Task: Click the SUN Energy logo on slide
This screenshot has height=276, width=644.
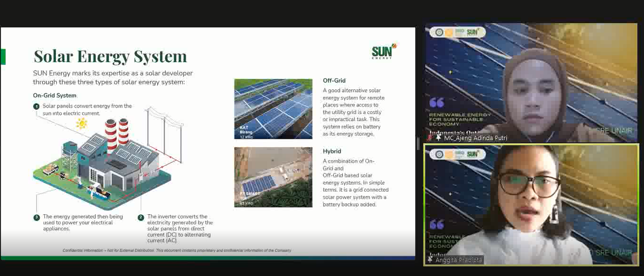Action: pos(384,51)
